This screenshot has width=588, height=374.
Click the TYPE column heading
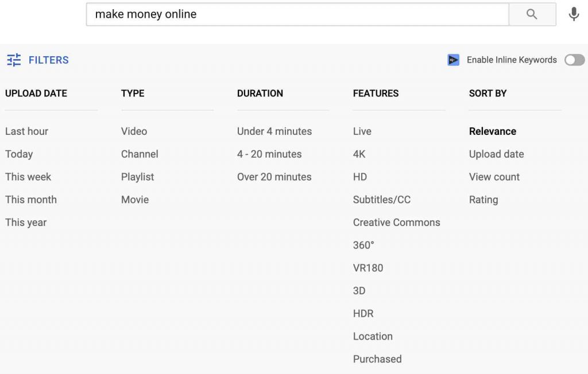tap(133, 93)
